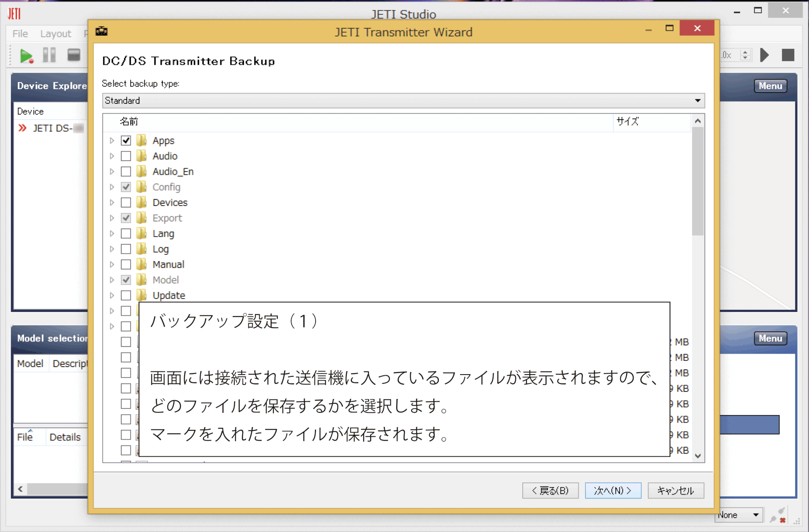Check the Audio_En folder checkbox
The width and height of the screenshot is (809, 532).
coord(126,171)
